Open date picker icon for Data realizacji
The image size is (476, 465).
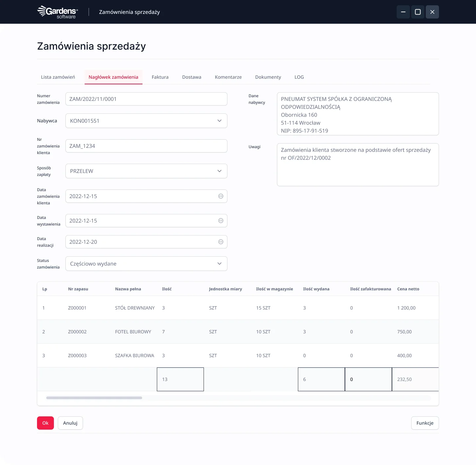[221, 242]
